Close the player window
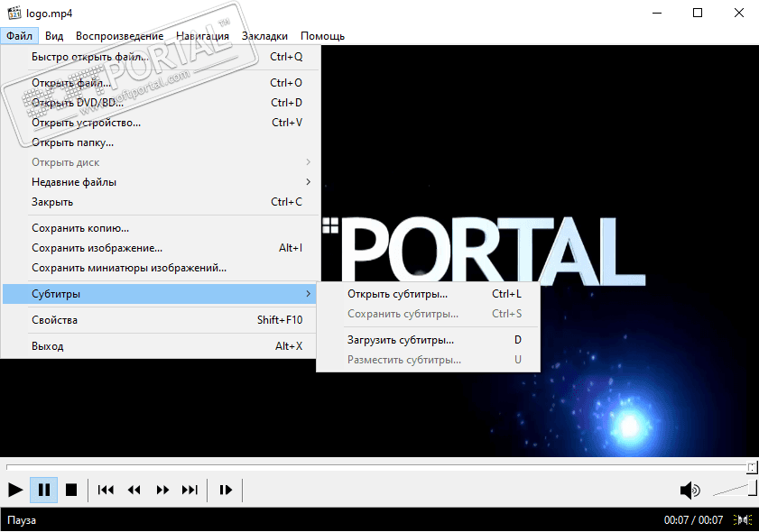759x532 pixels. click(738, 13)
